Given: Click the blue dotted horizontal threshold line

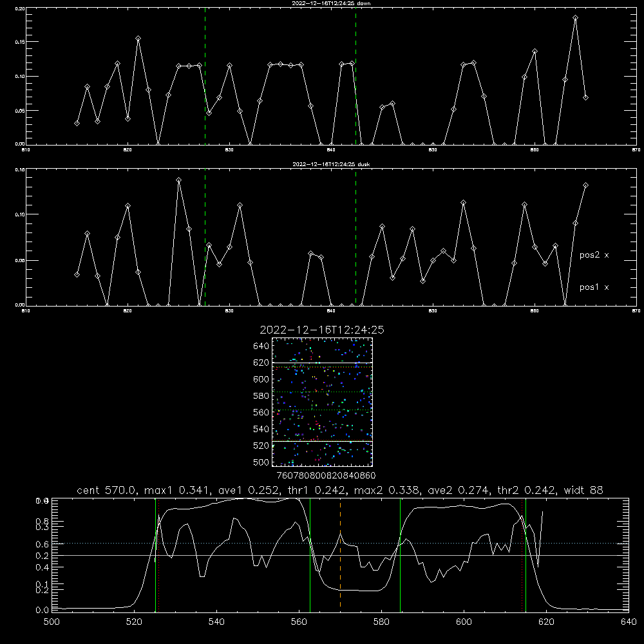Looking at the screenshot, I should pos(340,544).
